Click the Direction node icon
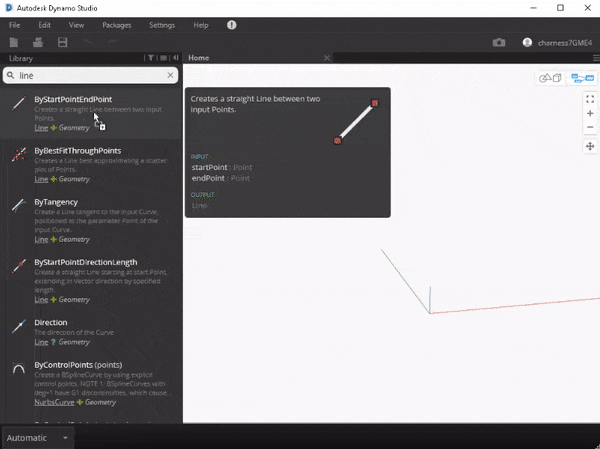 (x=19, y=326)
